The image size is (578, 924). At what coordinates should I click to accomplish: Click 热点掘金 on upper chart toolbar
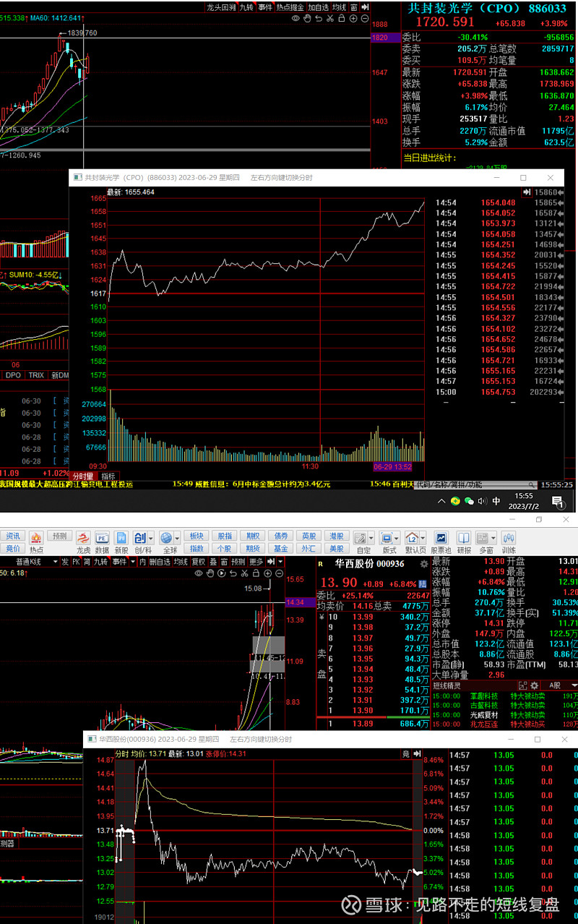tap(290, 7)
